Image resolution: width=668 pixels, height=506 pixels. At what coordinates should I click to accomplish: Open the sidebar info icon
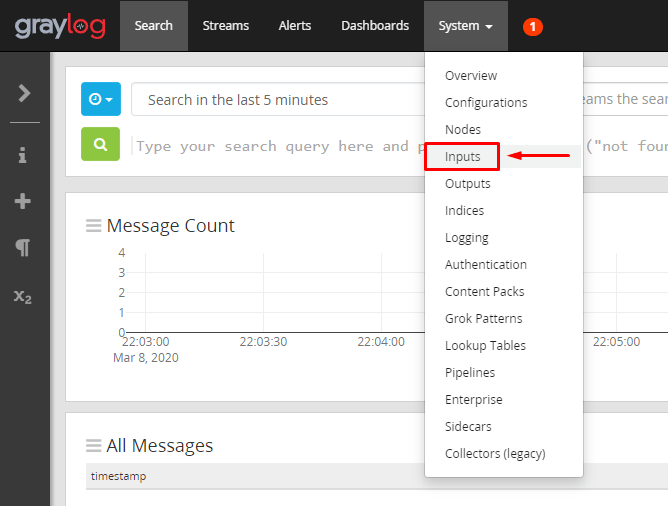click(x=23, y=155)
